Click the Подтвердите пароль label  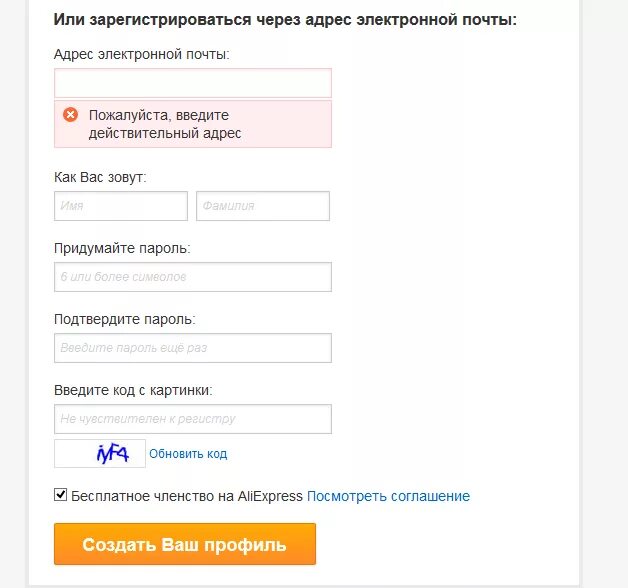point(125,319)
